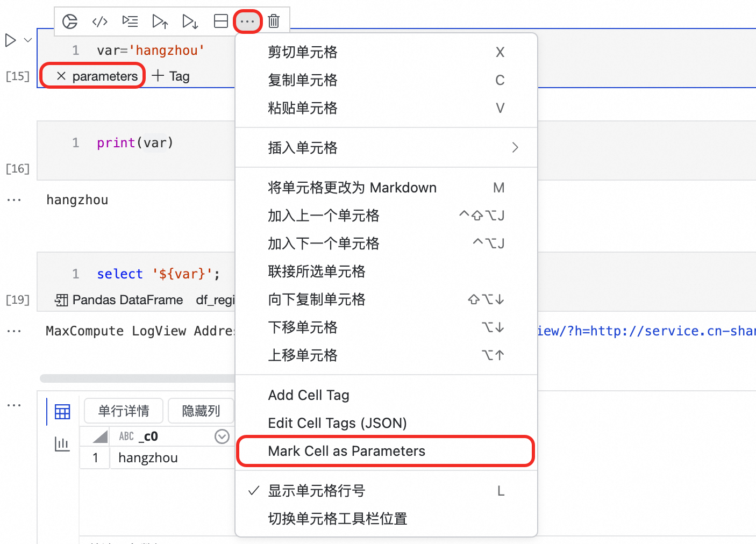The width and height of the screenshot is (756, 544).
Task: Select row number 1 in result table
Action: tap(95, 458)
